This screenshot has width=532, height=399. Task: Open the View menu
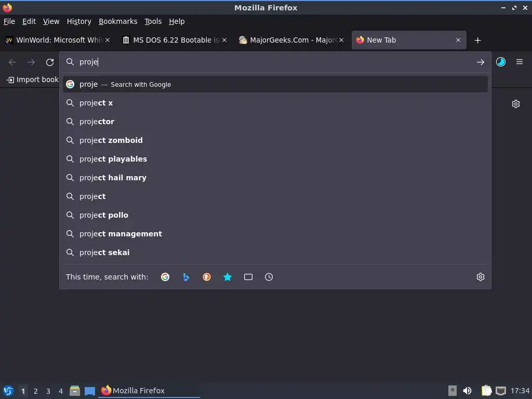point(51,21)
